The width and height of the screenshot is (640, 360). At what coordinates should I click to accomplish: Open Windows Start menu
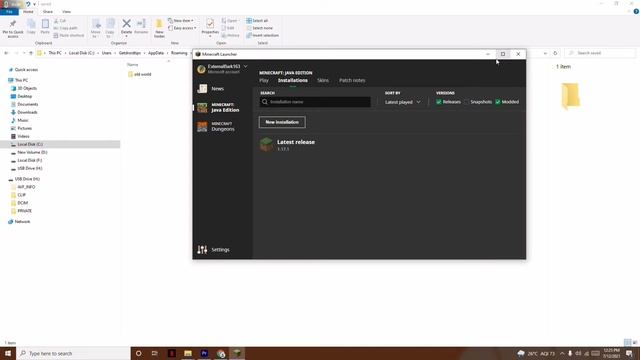(x=8, y=353)
